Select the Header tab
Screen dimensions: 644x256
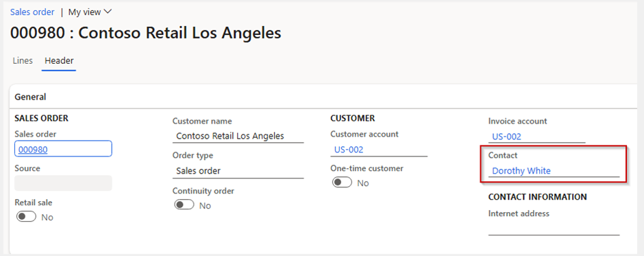click(59, 60)
